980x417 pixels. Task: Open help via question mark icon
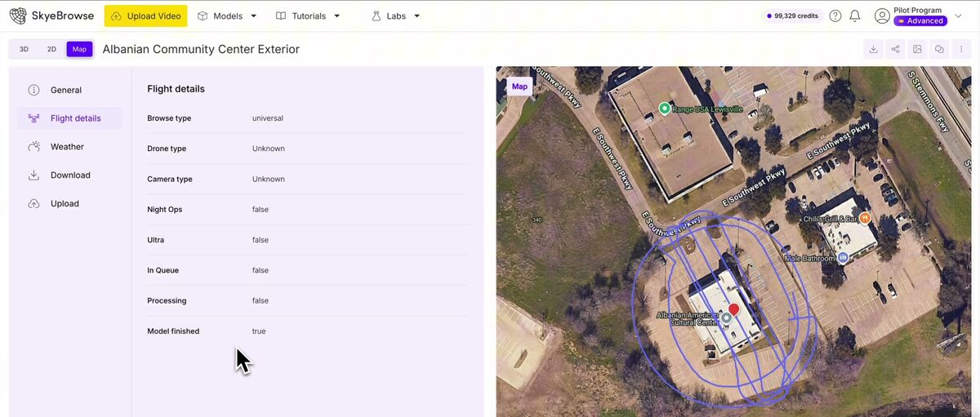(x=835, y=16)
